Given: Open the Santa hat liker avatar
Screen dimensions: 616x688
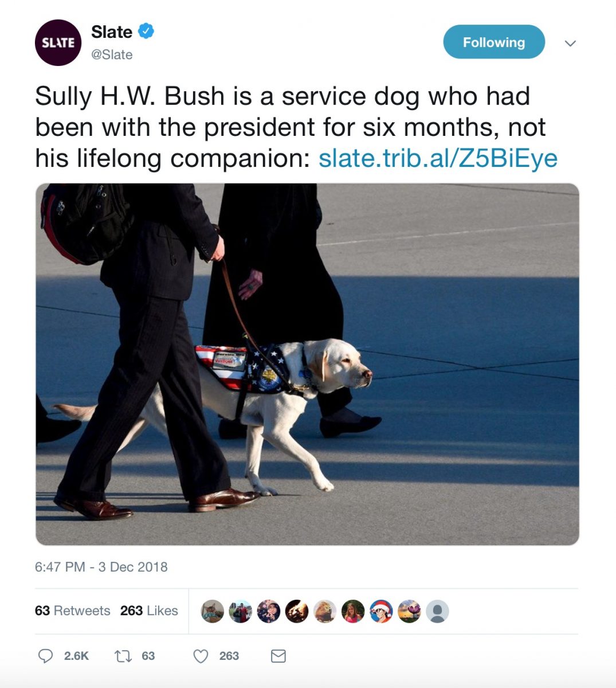Looking at the screenshot, I should (x=381, y=612).
